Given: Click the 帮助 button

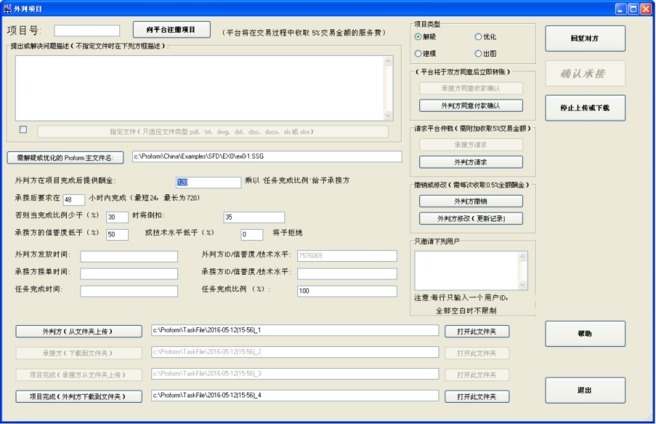Looking at the screenshot, I should tap(584, 334).
